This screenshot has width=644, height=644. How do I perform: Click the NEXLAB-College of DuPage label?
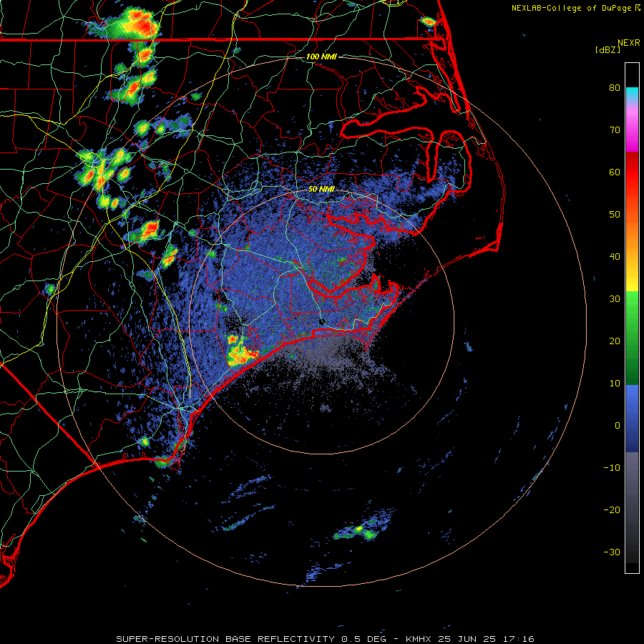point(571,8)
